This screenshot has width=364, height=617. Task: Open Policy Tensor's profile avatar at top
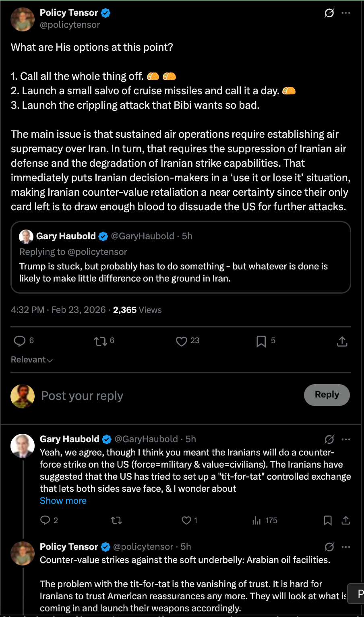point(23,19)
